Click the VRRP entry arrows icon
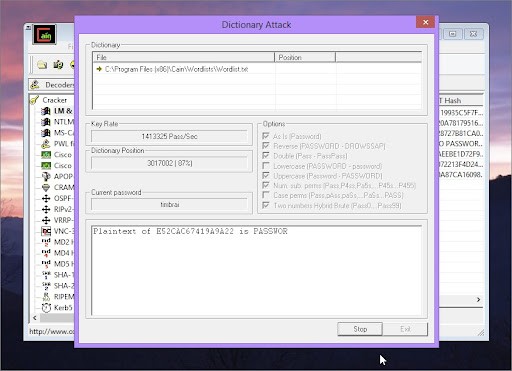Screen dimensions: 512x371 click(46, 220)
